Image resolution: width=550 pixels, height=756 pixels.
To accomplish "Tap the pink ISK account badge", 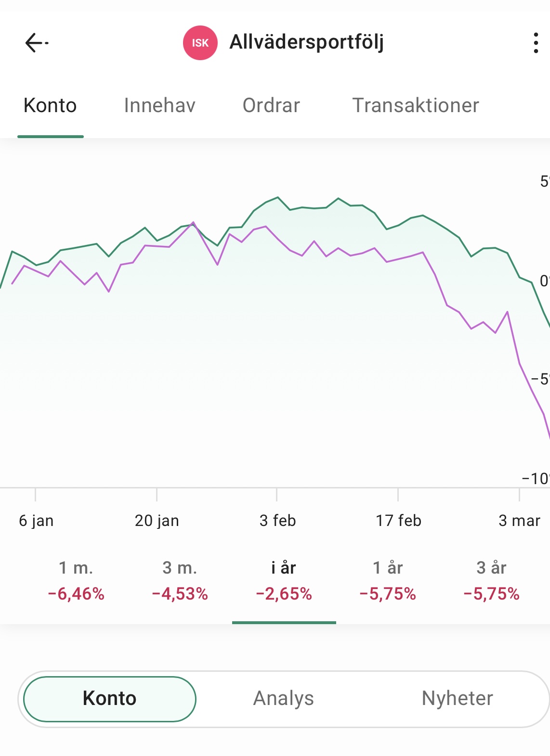I will (200, 43).
